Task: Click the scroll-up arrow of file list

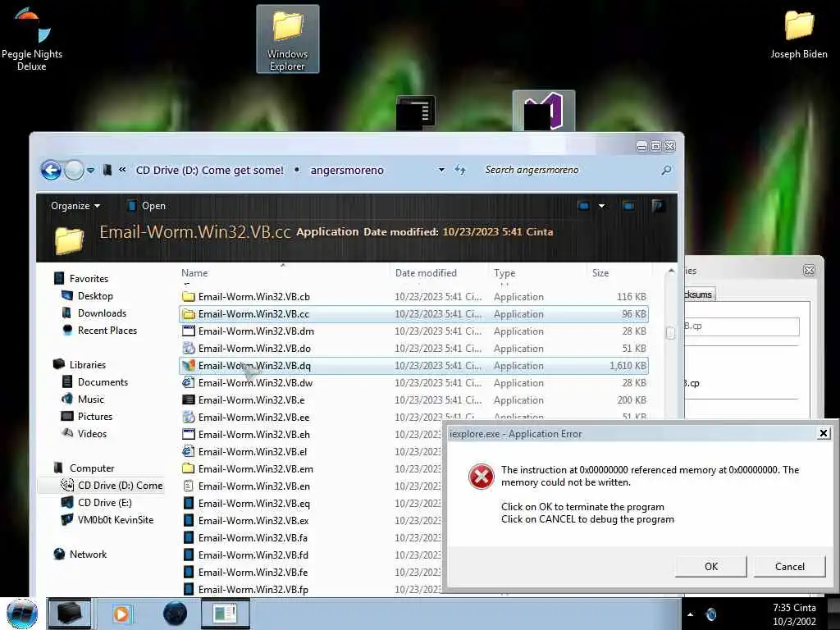Action: click(x=671, y=271)
